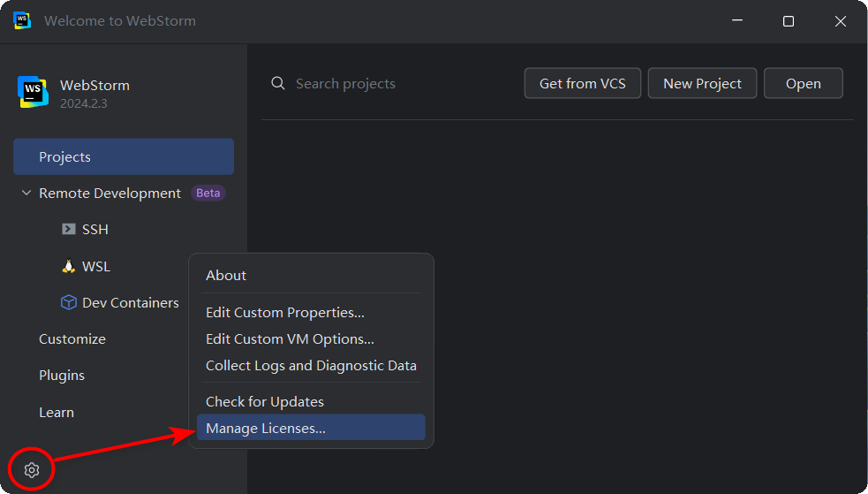The height and width of the screenshot is (494, 868).
Task: Click the New Project button
Action: point(702,84)
